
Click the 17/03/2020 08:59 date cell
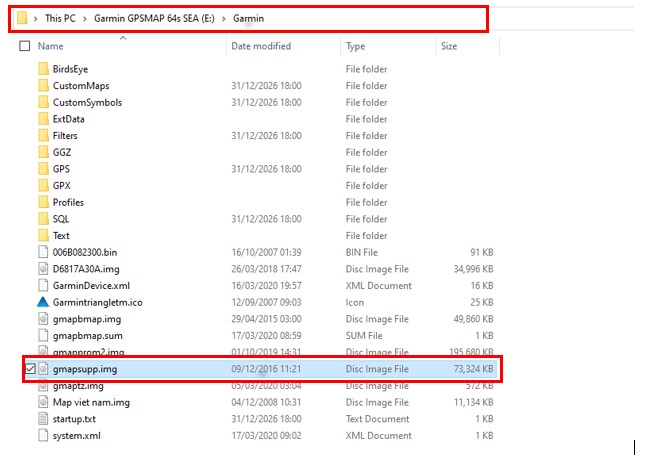pos(266,336)
